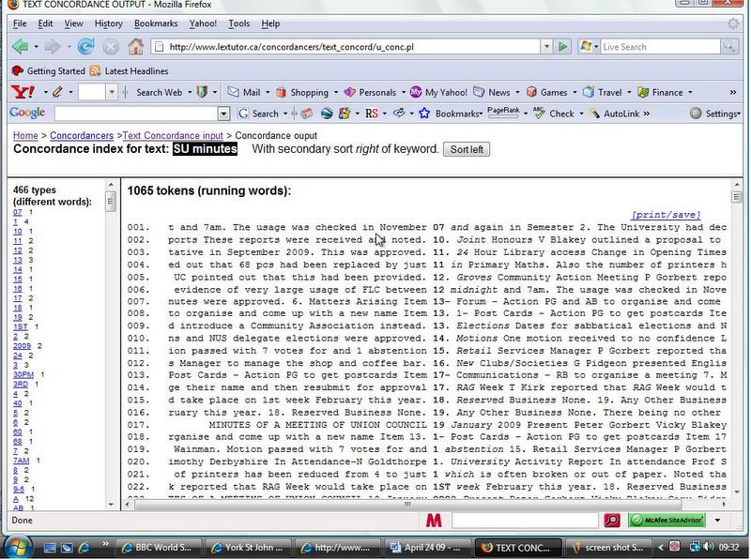Click the Google Bookmarks star icon
The height and width of the screenshot is (560, 751).
click(424, 114)
